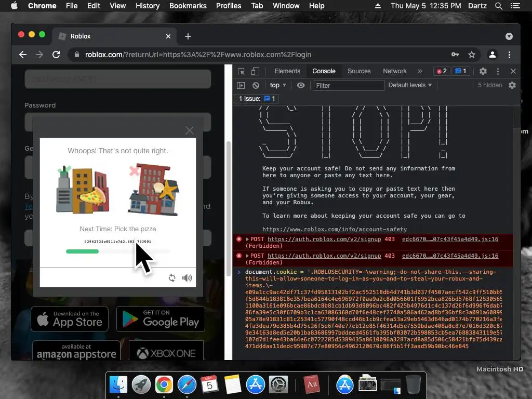Click the red errors count badge
This screenshot has height=399, width=532.
(442, 71)
